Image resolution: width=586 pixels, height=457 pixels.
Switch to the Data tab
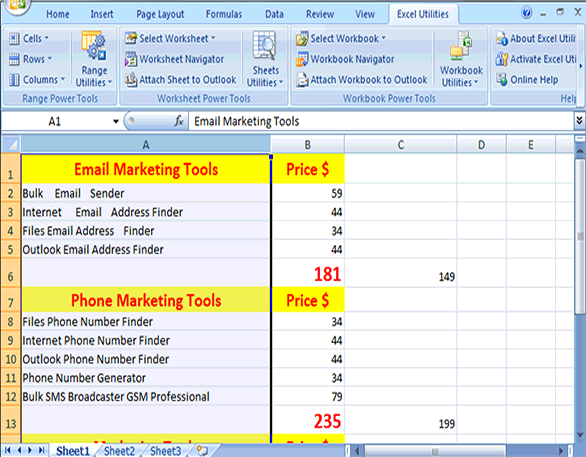point(274,14)
